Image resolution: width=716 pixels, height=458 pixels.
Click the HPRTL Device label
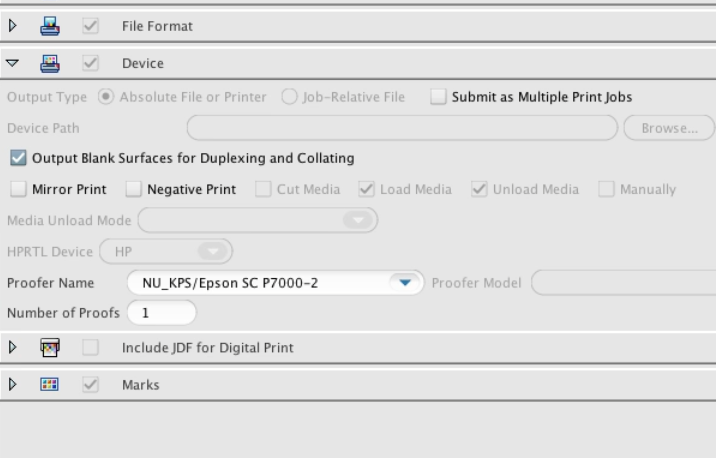point(50,252)
